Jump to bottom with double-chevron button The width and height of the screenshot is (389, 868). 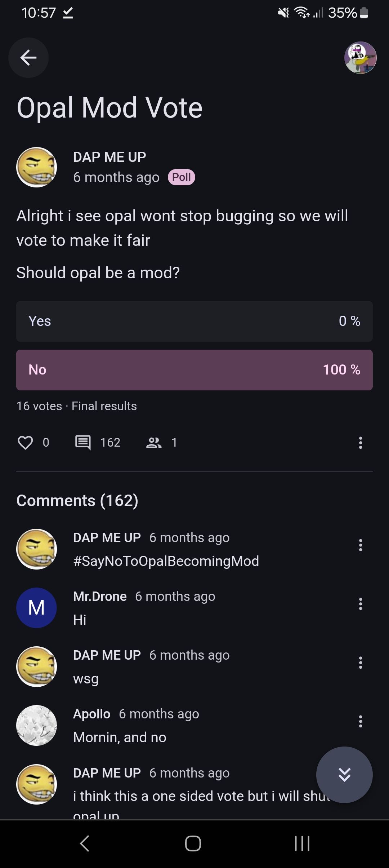coord(344,775)
